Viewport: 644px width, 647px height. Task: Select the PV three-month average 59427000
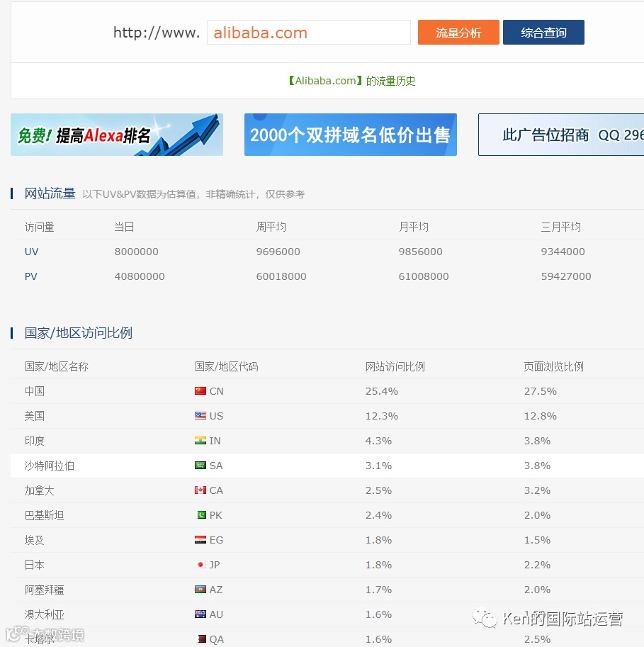566,276
